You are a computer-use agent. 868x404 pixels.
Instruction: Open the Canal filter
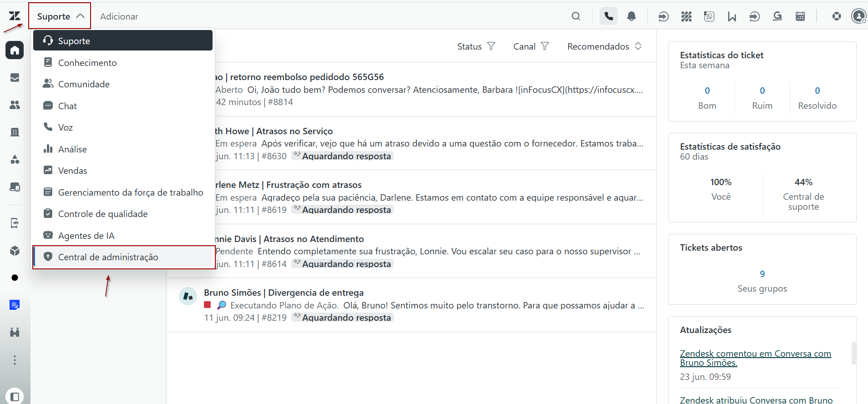[x=531, y=46]
